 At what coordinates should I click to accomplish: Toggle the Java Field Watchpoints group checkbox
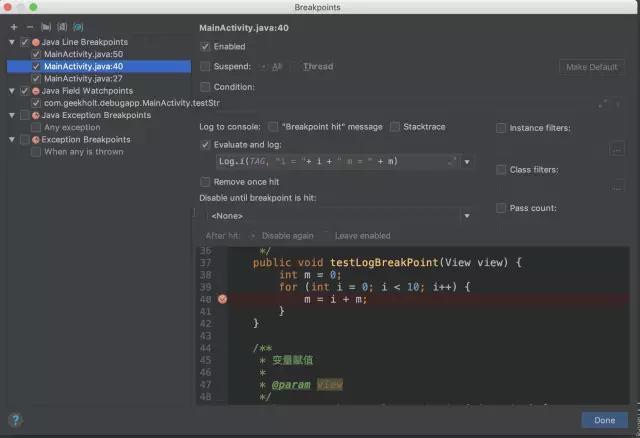[24, 91]
